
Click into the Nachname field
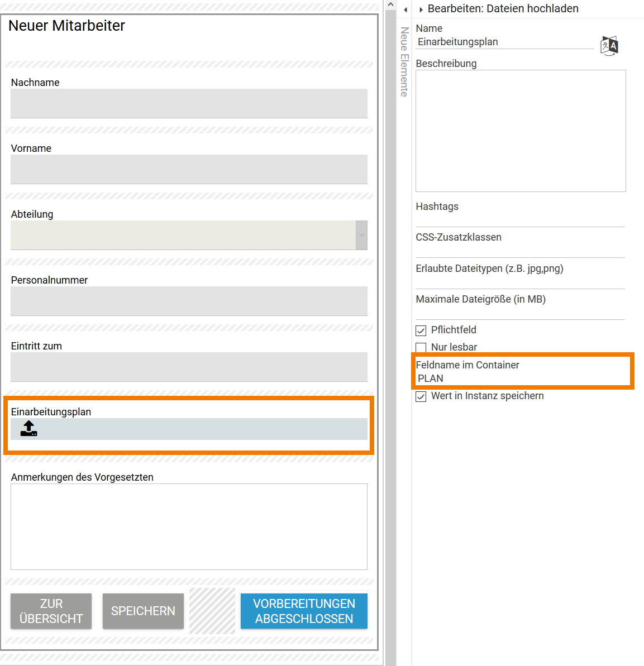tap(189, 103)
